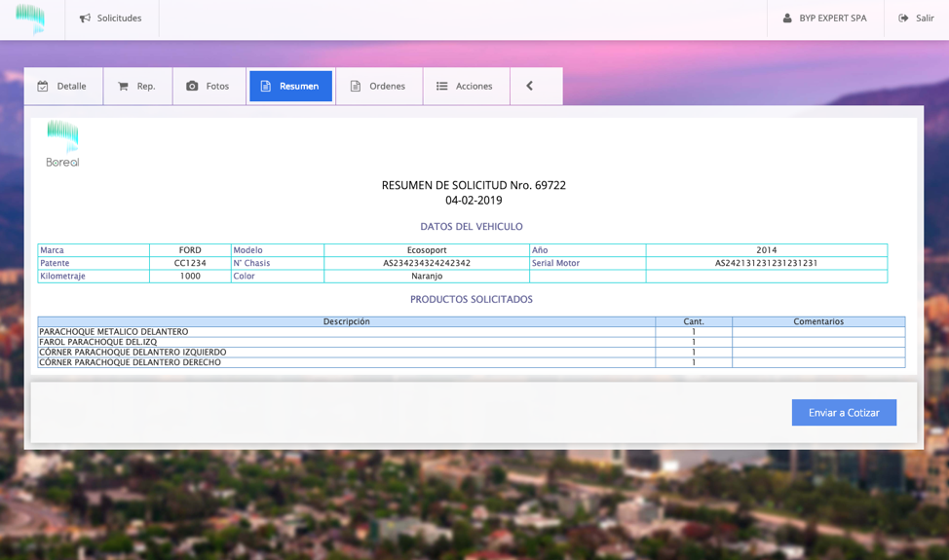Click the calendar icon on the Detalle tab
The height and width of the screenshot is (560, 949).
(x=43, y=87)
